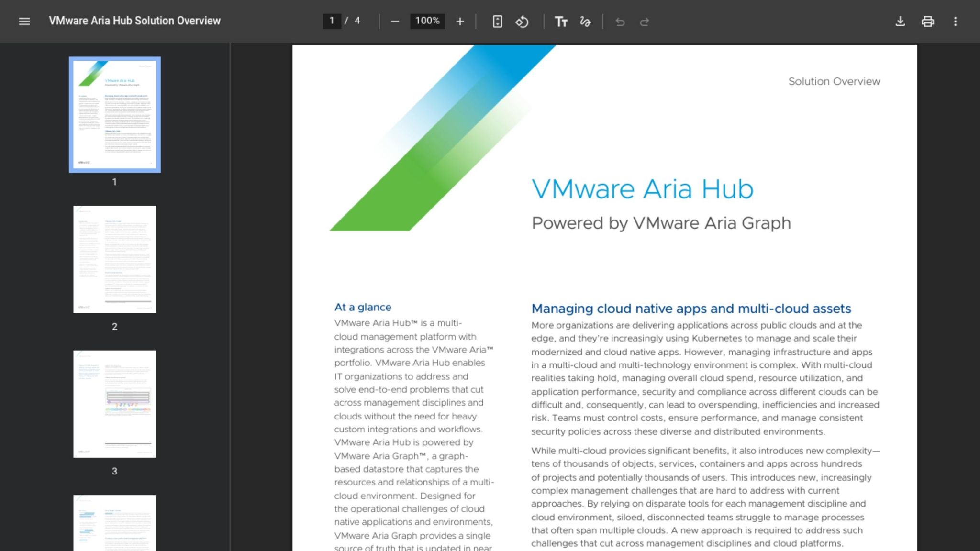Click the paragraph starting 'While multi-cloud provides'
Image resolution: width=980 pixels, height=551 pixels.
(705, 497)
